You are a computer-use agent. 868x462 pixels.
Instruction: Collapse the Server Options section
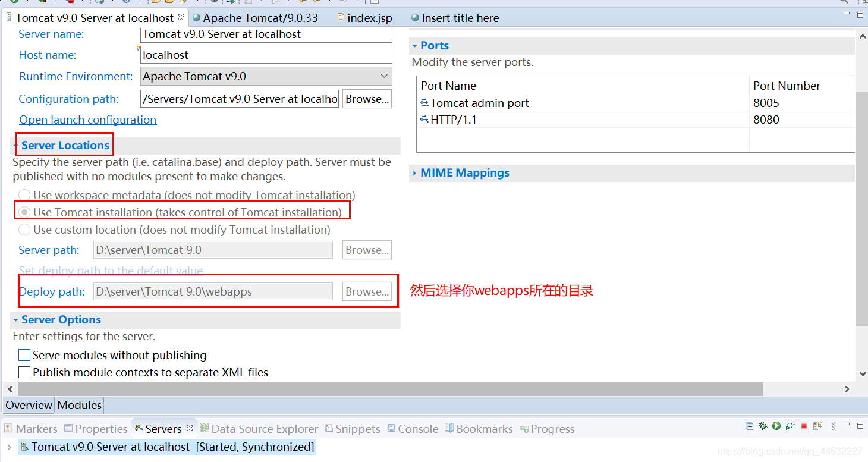tap(15, 320)
